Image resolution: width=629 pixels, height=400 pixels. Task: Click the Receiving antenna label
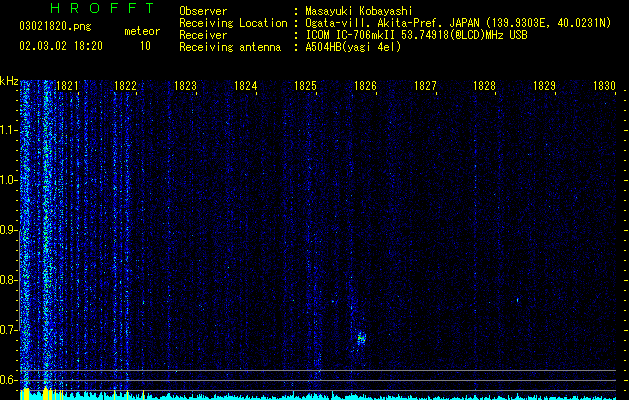pyautogui.click(x=230, y=47)
